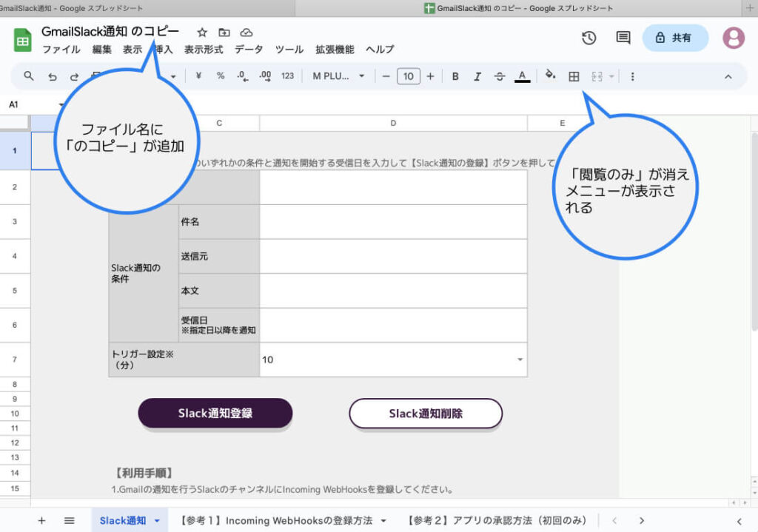This screenshot has height=532, width=758.
Task: Open the Slack通知 tab dropdown arrow
Action: coord(157,521)
